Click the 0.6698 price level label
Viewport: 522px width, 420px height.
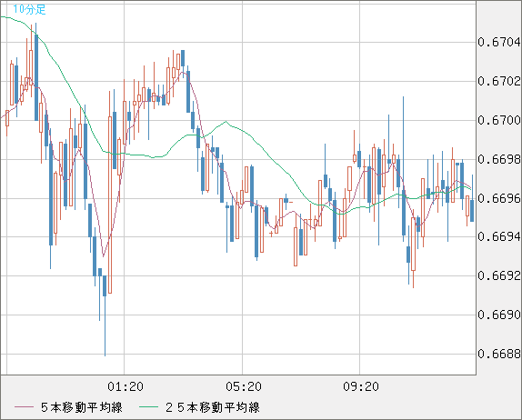pyautogui.click(x=499, y=159)
